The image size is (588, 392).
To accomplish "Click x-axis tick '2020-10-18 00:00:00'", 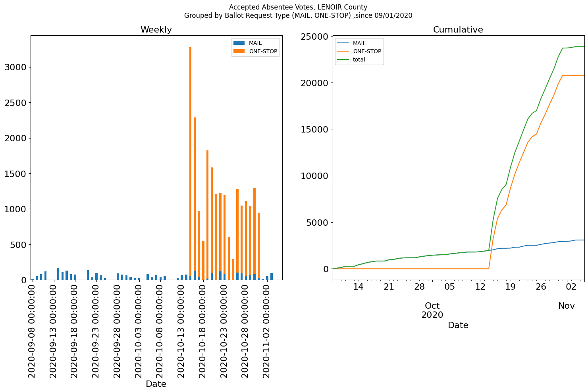I will tap(203, 331).
